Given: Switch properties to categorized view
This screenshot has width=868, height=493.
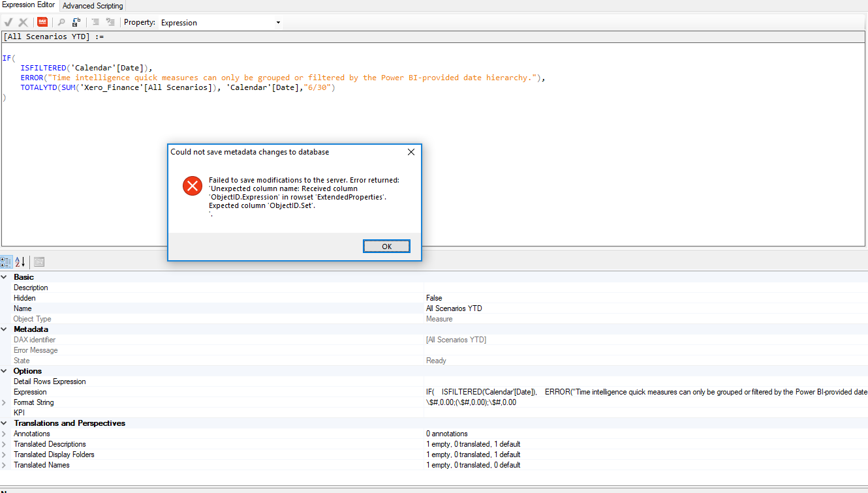Looking at the screenshot, I should click(7, 261).
